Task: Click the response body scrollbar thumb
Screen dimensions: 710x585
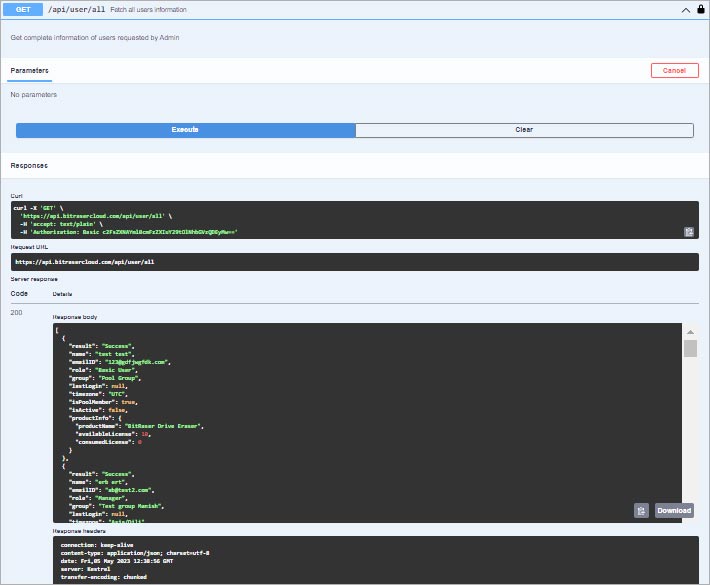Action: point(690,348)
